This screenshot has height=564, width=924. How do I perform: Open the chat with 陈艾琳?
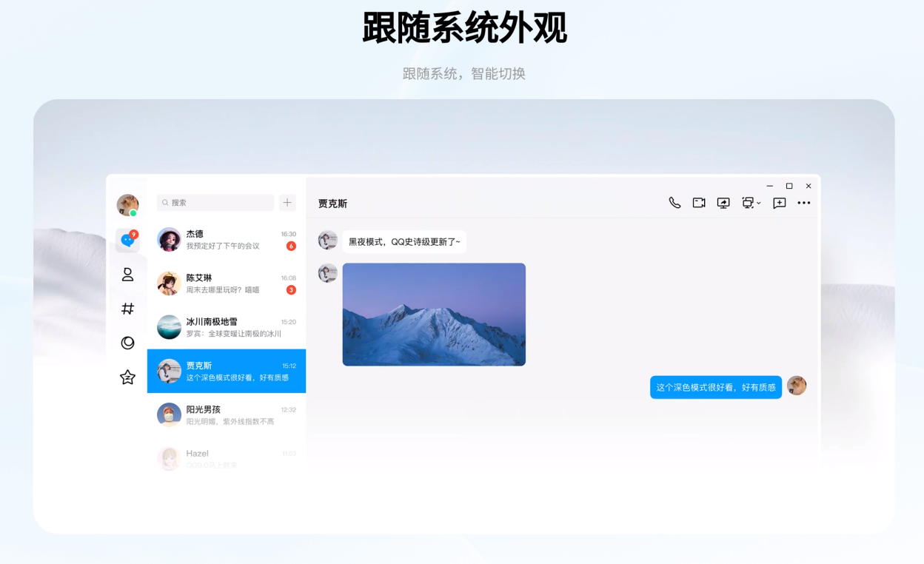coord(226,283)
